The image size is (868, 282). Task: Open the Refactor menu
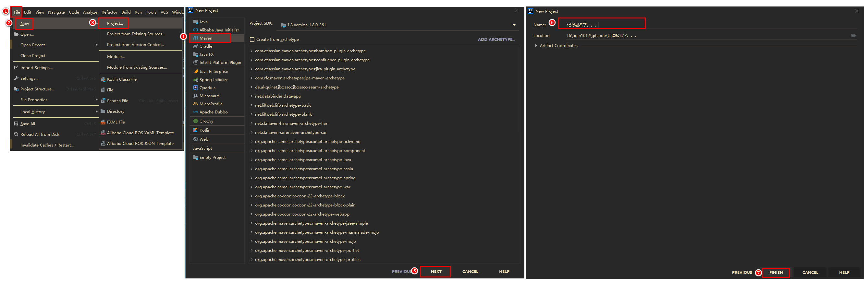point(109,12)
